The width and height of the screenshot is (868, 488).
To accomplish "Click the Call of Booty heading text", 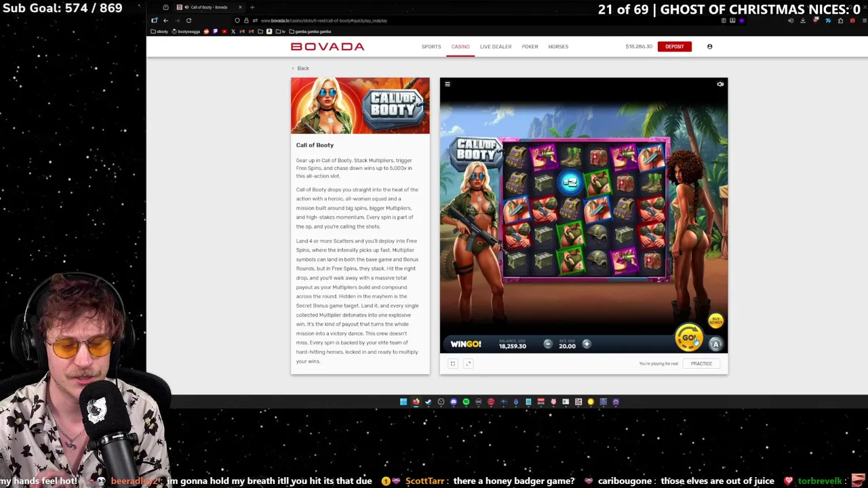I will click(x=315, y=145).
